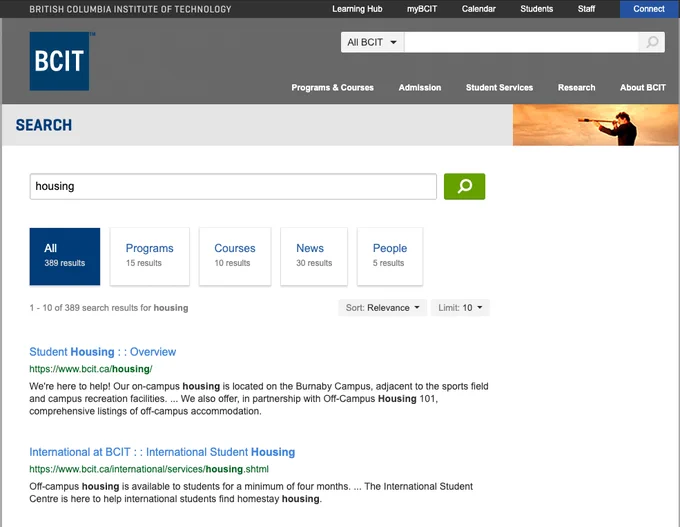680x527 pixels.
Task: Open Student Housing : : Overview result
Action: 103,352
